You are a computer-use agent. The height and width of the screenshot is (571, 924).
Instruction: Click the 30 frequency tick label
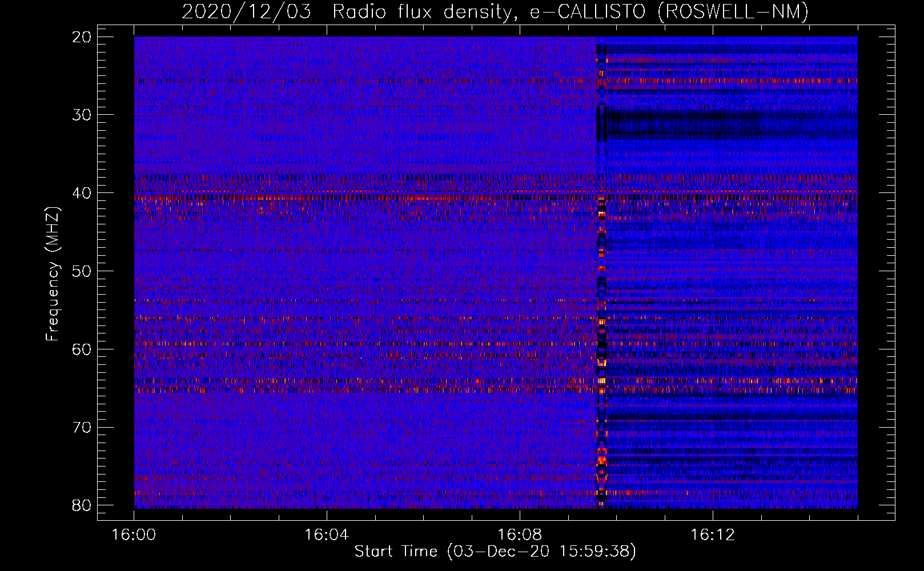[x=82, y=115]
